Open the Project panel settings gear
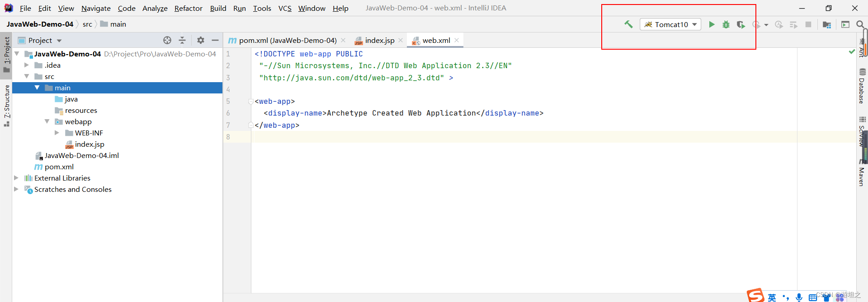Image resolution: width=868 pixels, height=302 pixels. pyautogui.click(x=201, y=40)
